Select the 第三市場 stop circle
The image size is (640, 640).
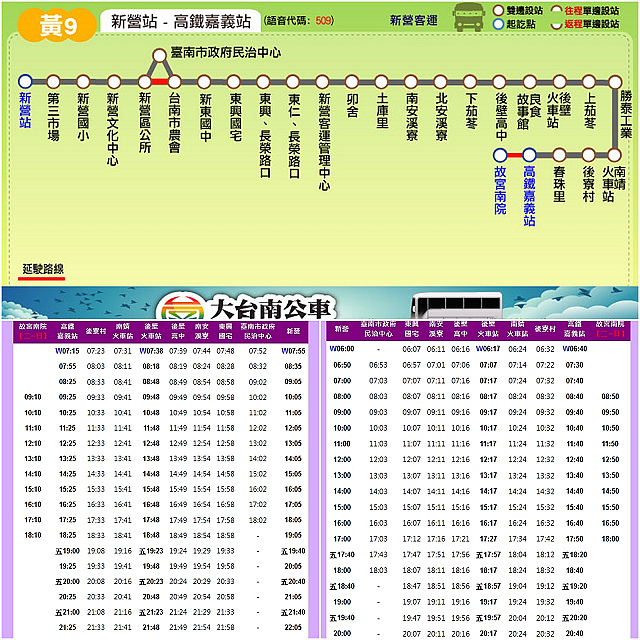click(x=53, y=82)
